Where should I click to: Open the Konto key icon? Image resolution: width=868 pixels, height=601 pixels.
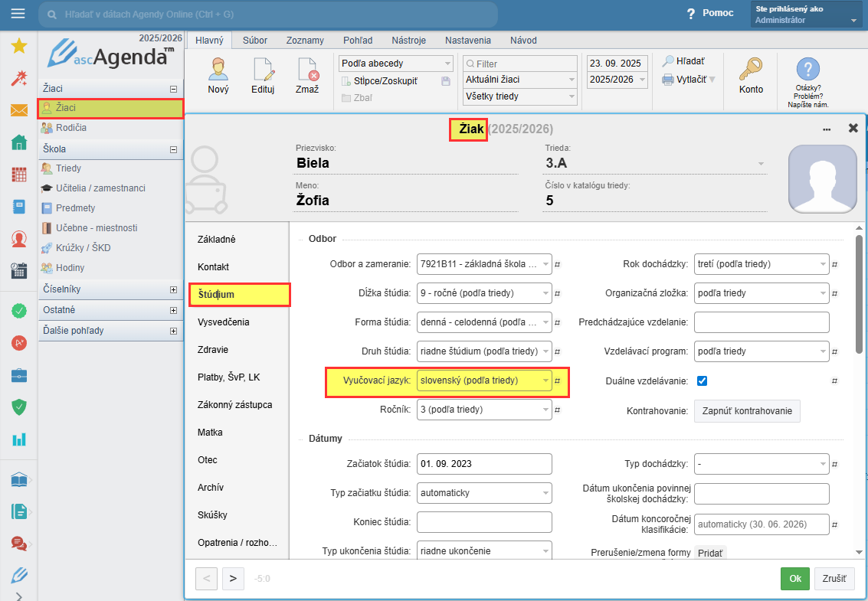tap(751, 69)
